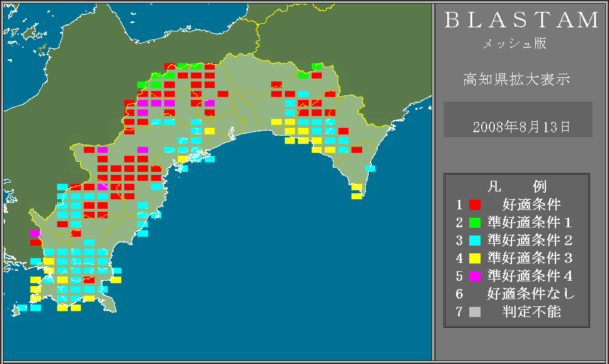The width and height of the screenshot is (609, 364).
Task: Click the lone cyan mesh cell on Cape Muroto's east coast
Action: 370,168
